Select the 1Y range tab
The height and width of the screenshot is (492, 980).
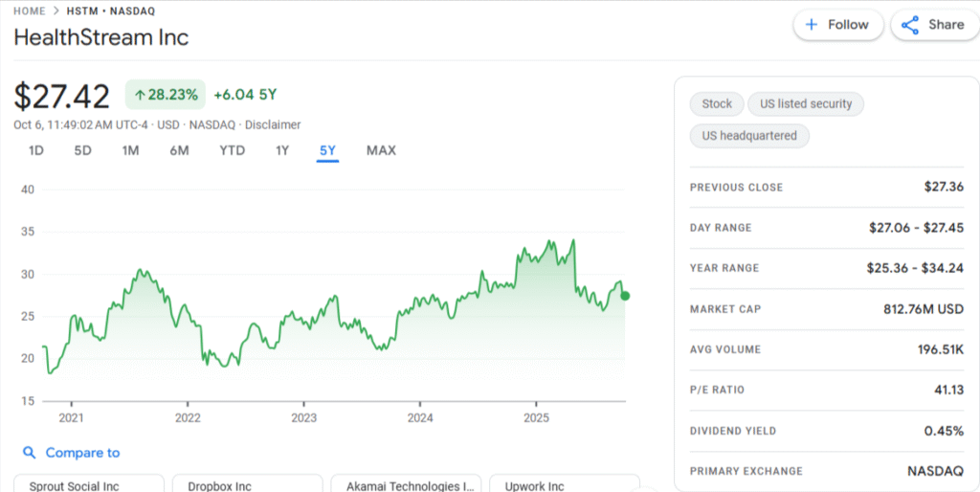point(282,150)
